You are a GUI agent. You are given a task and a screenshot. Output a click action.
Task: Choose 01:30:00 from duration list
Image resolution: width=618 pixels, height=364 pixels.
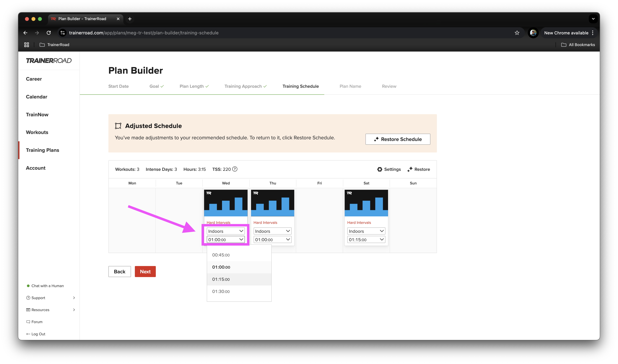pyautogui.click(x=239, y=292)
